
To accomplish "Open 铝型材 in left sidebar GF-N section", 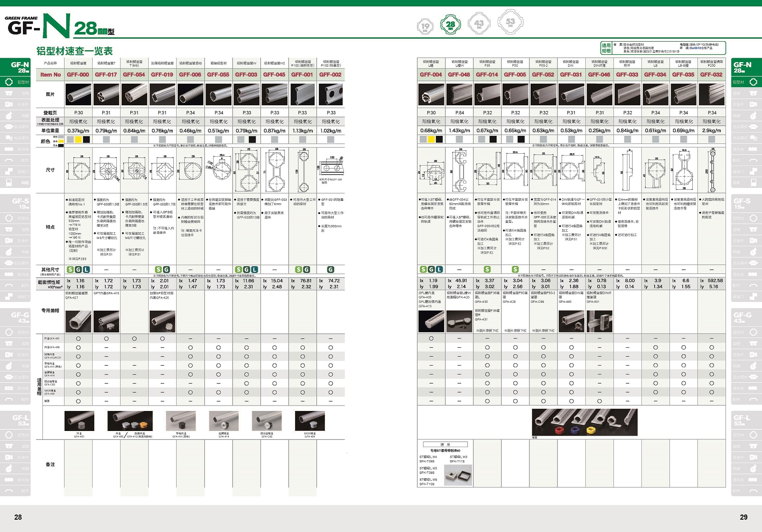I will click(x=15, y=82).
